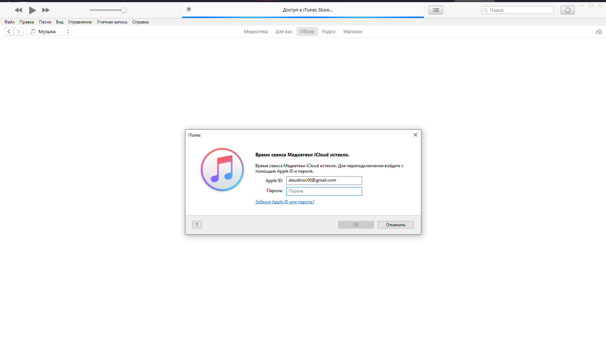
Task: Click the round account button next to search
Action: (567, 10)
